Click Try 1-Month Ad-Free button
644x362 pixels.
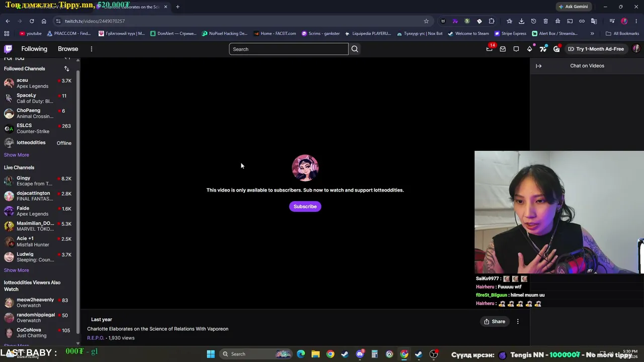pyautogui.click(x=596, y=49)
